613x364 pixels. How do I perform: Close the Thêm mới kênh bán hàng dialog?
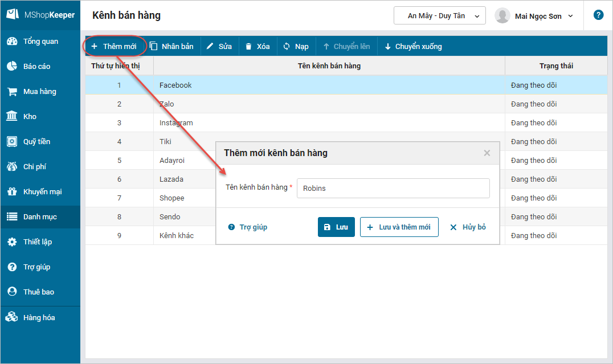pyautogui.click(x=487, y=153)
